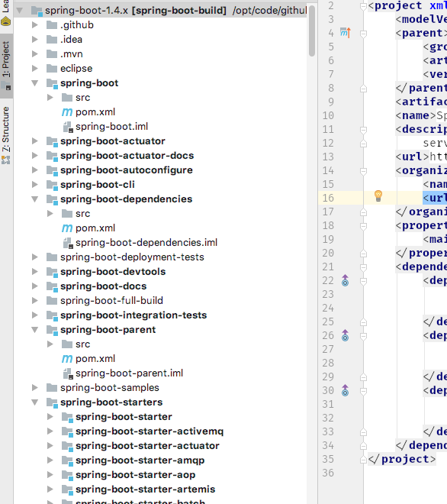The height and width of the screenshot is (504, 447).
Task: Click the Maven icon of spring-boot-parent pom.xml
Action: point(67,359)
